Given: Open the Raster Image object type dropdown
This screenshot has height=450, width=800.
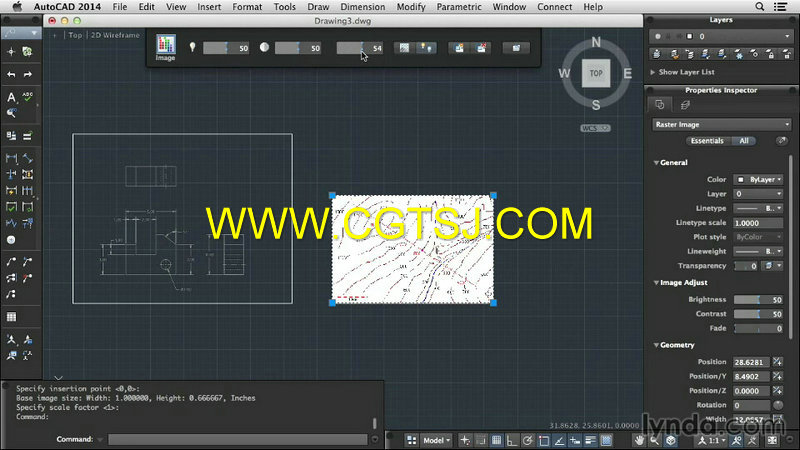Looking at the screenshot, I should [x=721, y=124].
